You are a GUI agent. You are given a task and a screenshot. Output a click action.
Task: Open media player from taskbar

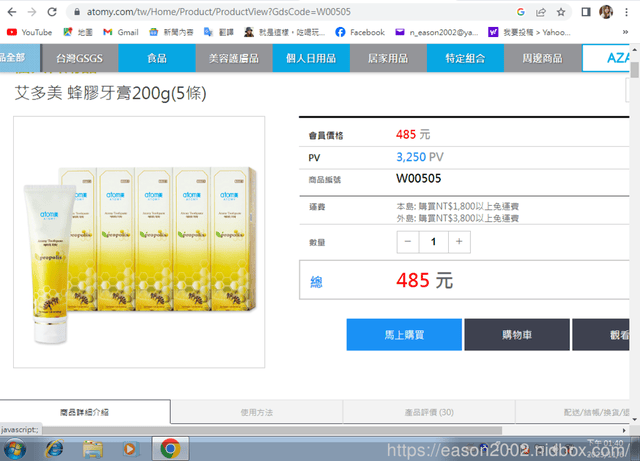130,449
